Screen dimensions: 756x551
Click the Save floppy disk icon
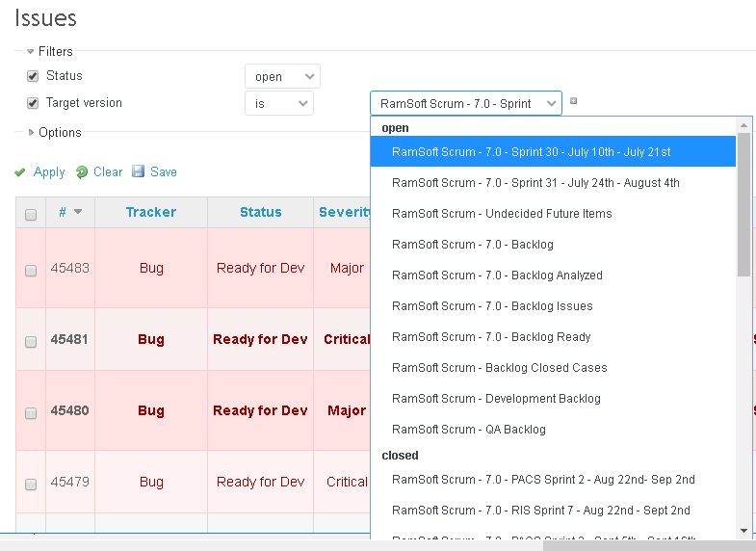pos(139,171)
